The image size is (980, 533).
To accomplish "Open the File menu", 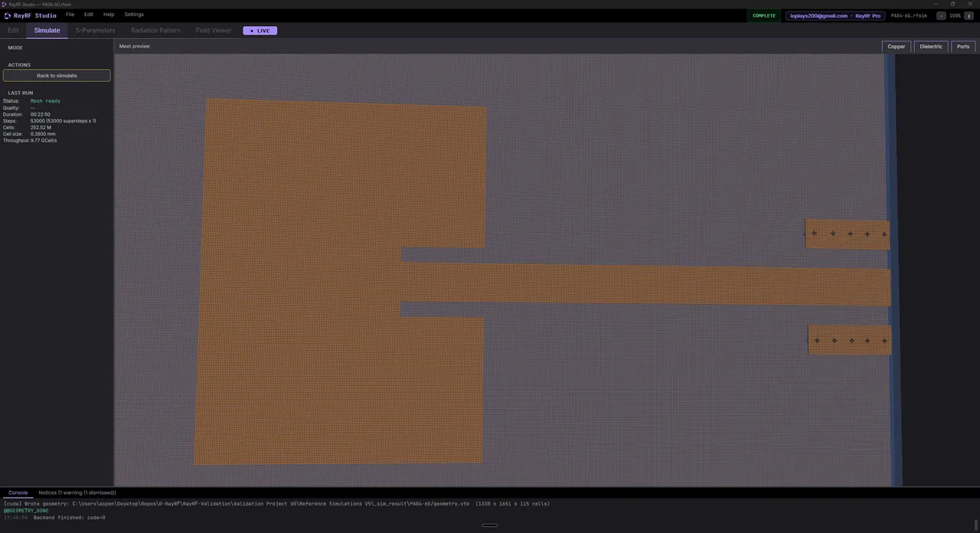I will [x=70, y=15].
